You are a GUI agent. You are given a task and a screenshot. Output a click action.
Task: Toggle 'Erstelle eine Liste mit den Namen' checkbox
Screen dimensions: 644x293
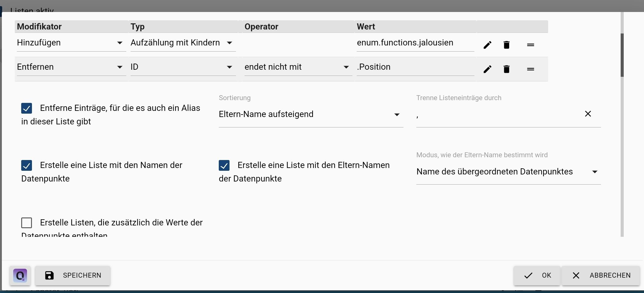[x=27, y=165]
